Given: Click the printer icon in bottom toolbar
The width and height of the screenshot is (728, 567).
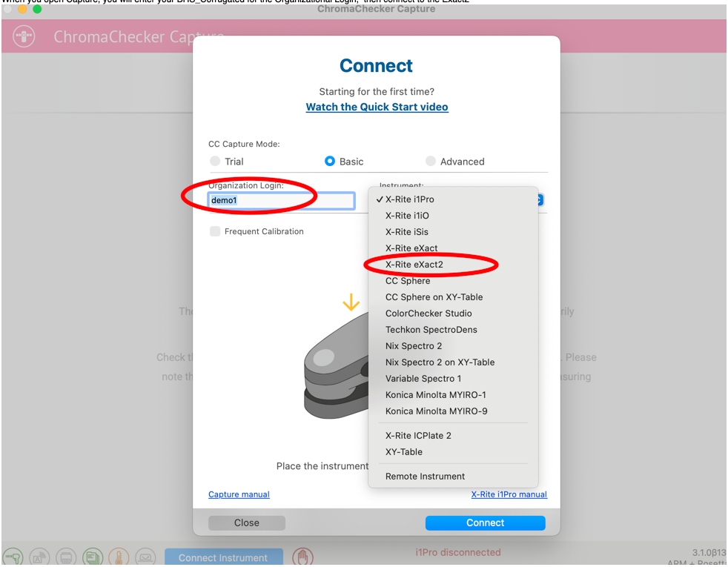Looking at the screenshot, I should (66, 557).
